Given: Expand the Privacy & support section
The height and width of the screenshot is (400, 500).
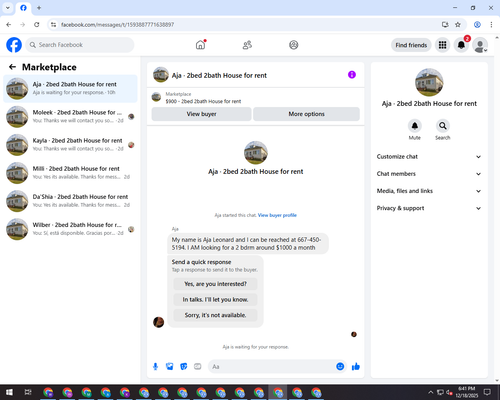Looking at the screenshot, I should (429, 208).
